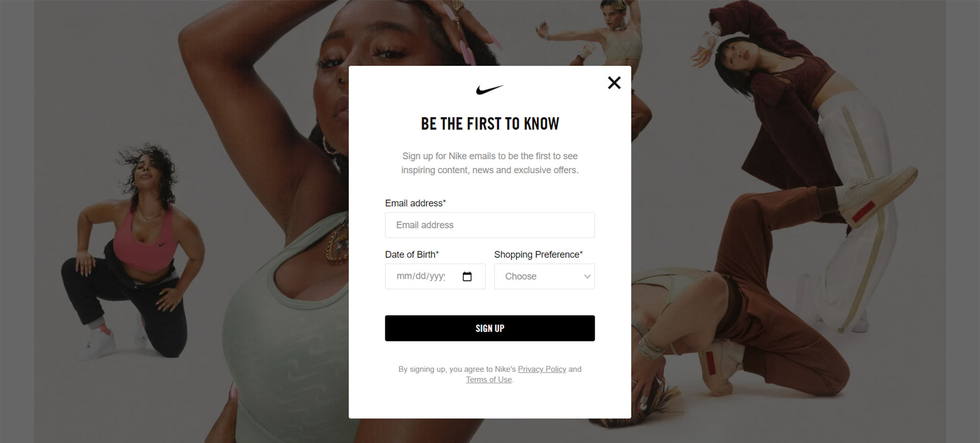Click the 'BE THE FIRST TO KNOW' heading
The image size is (980, 443).
(489, 124)
